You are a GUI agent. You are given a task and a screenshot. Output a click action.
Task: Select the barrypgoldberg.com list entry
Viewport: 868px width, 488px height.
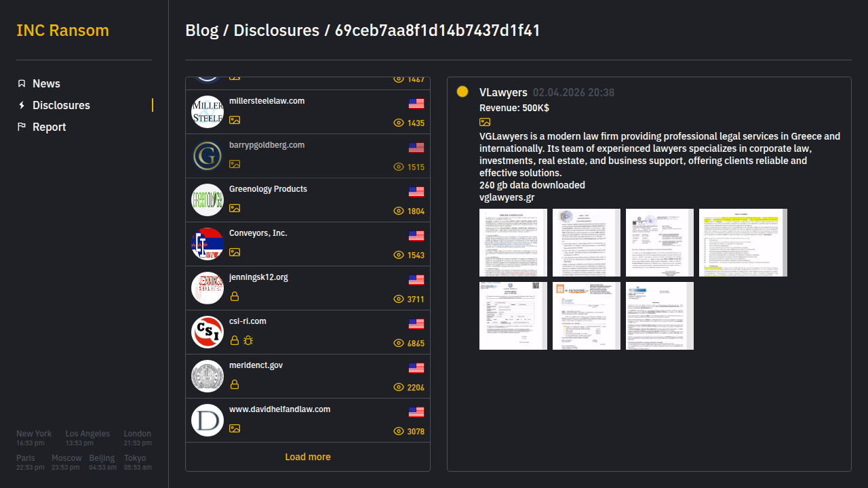[267, 145]
